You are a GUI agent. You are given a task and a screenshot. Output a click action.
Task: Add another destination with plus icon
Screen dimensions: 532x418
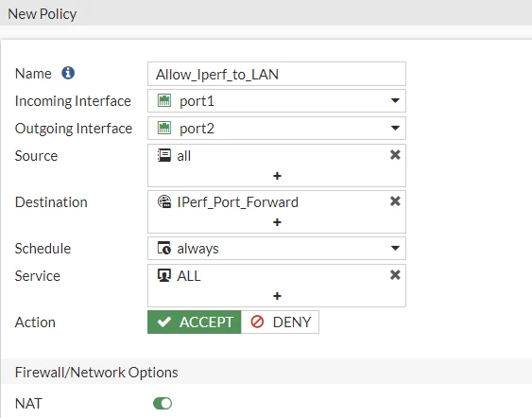[x=277, y=222]
